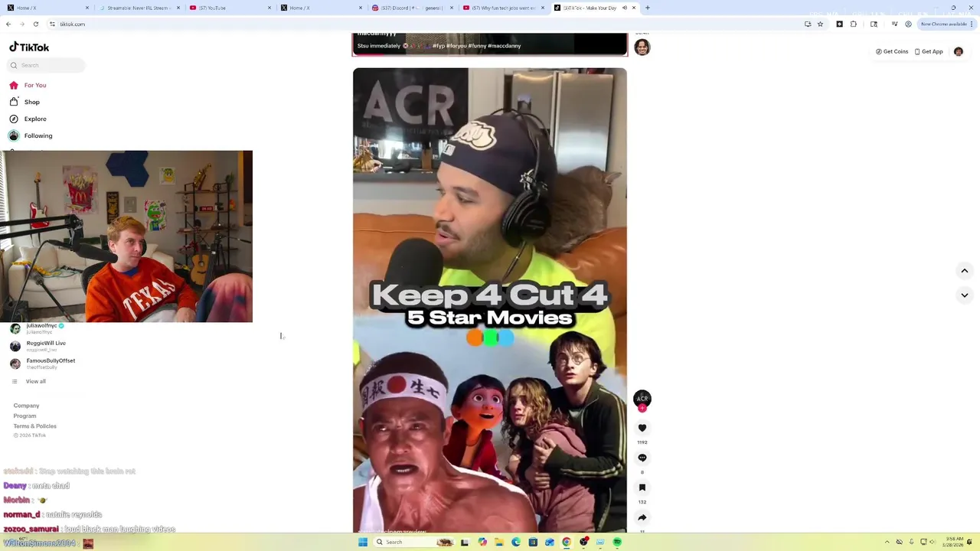Expand the Program footer section
The width and height of the screenshot is (980, 551).
[24, 416]
